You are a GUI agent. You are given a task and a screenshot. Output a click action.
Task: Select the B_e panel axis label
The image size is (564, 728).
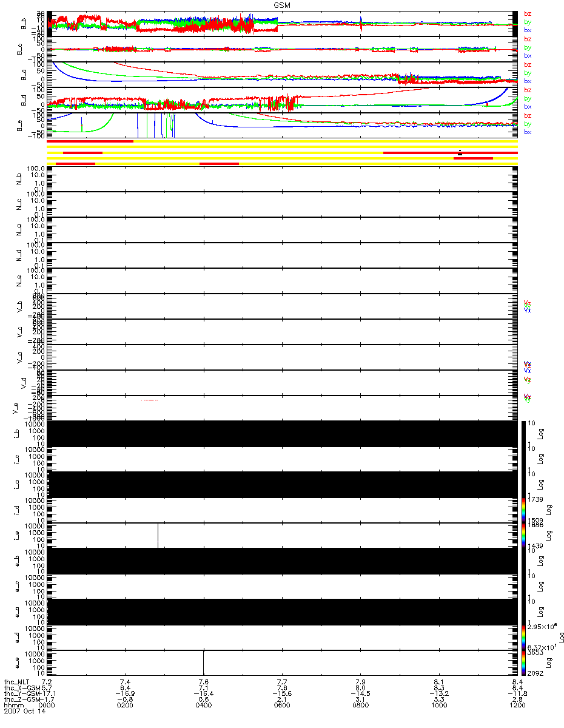(x=20, y=125)
